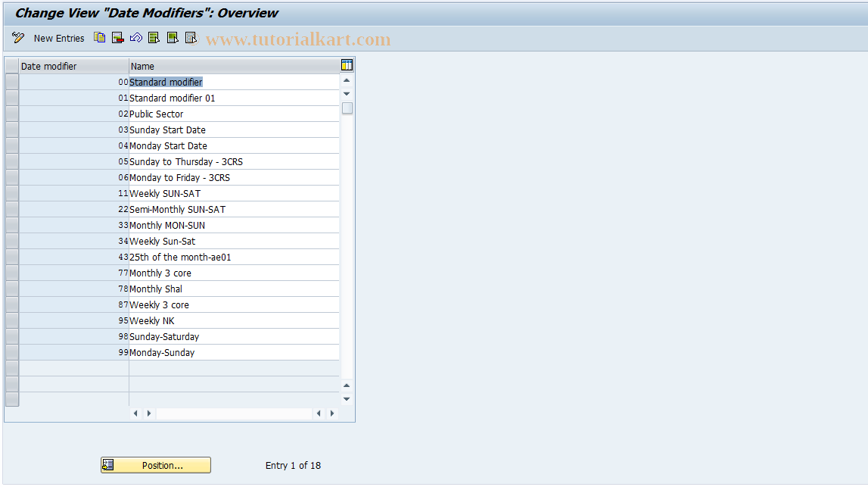Select row marker for Monday-Sunday
The height and width of the screenshot is (487, 868).
coord(12,352)
